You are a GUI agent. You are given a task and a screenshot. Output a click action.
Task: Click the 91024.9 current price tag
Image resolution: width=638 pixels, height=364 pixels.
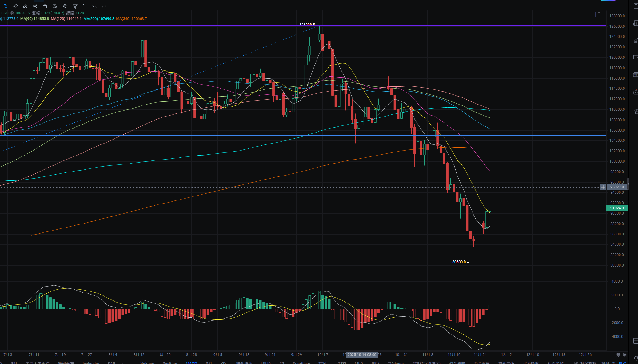[x=617, y=208]
